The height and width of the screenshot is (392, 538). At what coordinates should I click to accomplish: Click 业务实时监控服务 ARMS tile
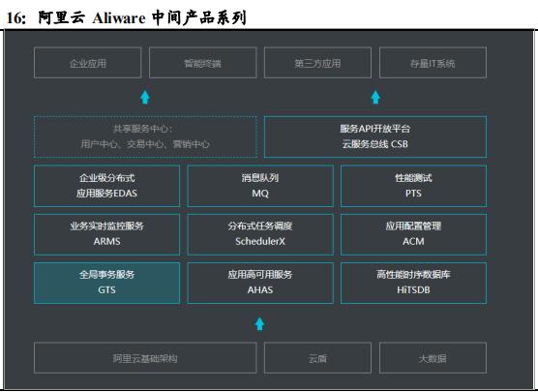[x=106, y=234]
